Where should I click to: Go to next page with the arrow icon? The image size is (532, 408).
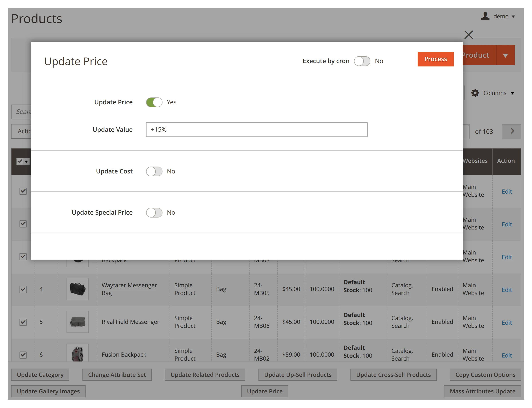pos(511,131)
